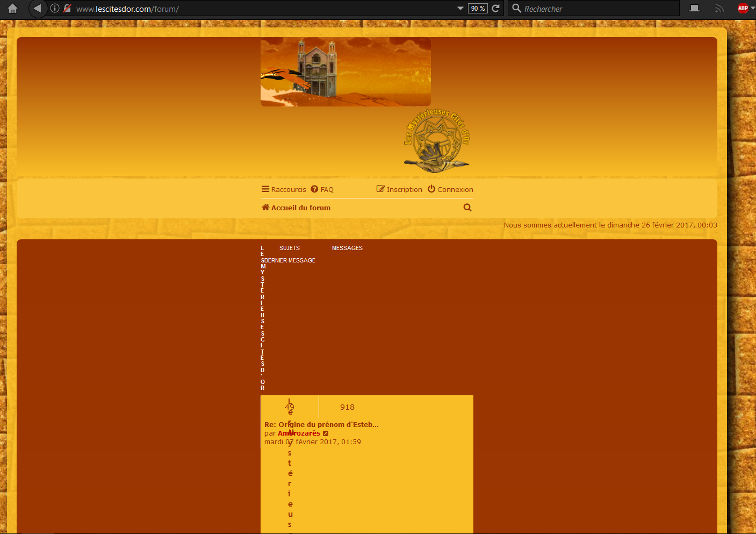Viewport: 756px width, 534px height.
Task: Click the RSS feed icon in toolbar
Action: pyautogui.click(x=719, y=9)
